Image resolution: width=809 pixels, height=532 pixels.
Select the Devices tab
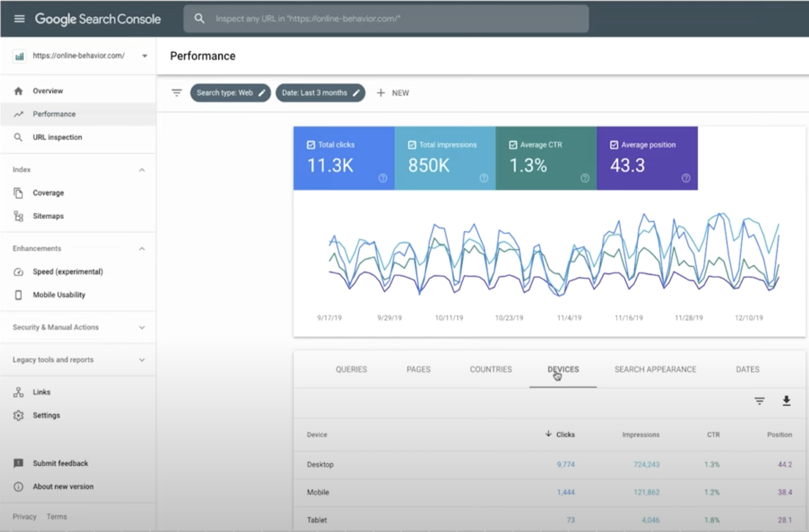tap(563, 370)
